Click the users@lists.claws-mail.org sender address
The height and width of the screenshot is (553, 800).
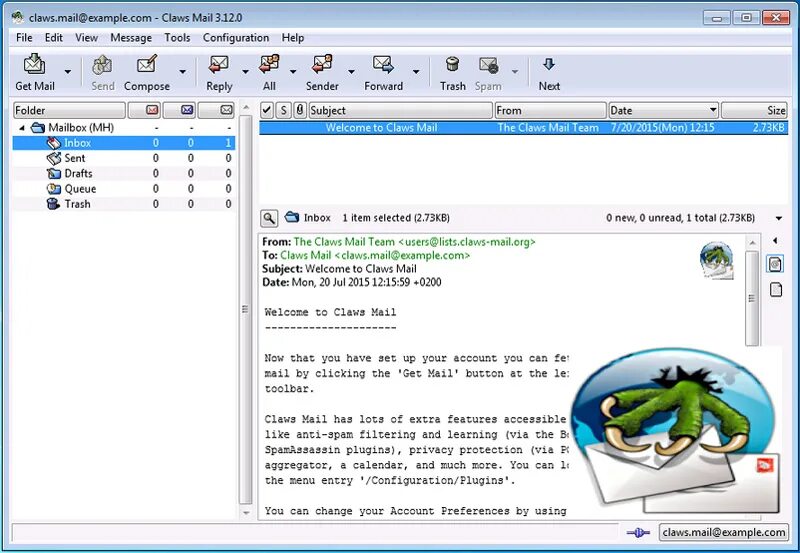click(467, 242)
